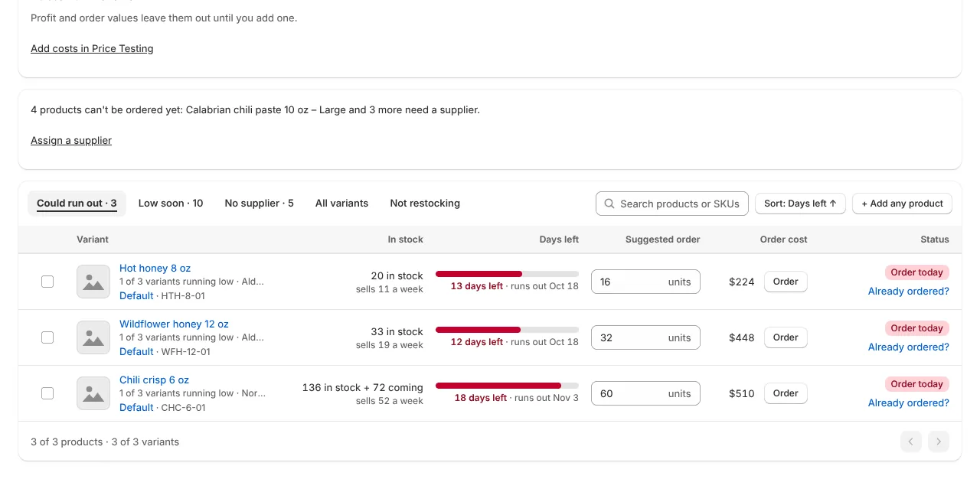Image resolution: width=980 pixels, height=479 pixels.
Task: Click the Wildflower honey days-left progress bar
Action: coord(507,330)
